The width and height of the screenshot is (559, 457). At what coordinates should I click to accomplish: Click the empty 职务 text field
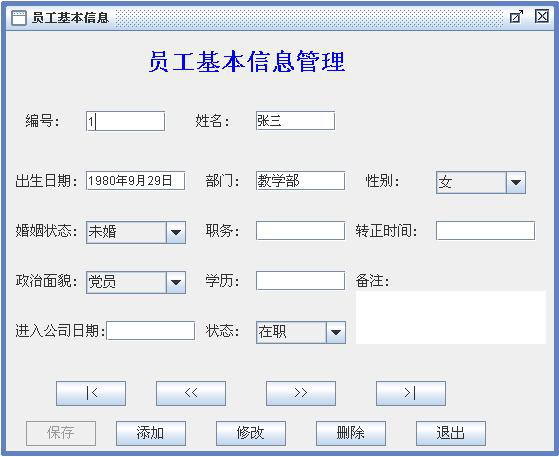(x=300, y=231)
